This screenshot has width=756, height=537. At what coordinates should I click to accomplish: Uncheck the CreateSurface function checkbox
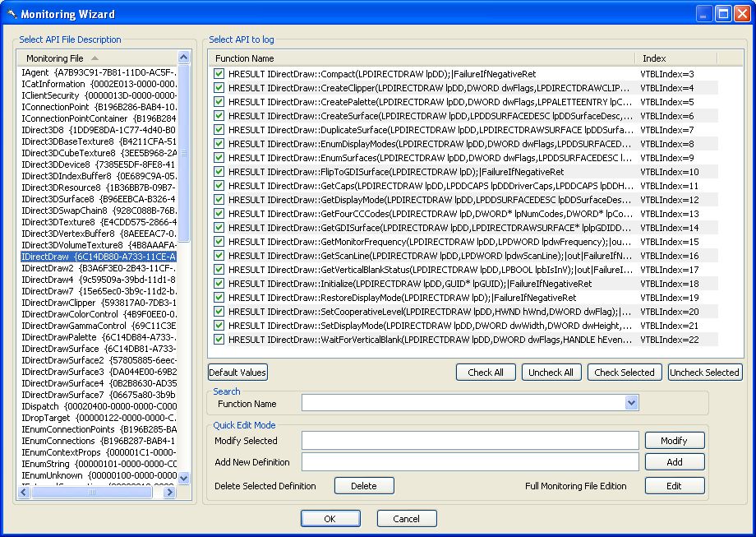(x=219, y=116)
